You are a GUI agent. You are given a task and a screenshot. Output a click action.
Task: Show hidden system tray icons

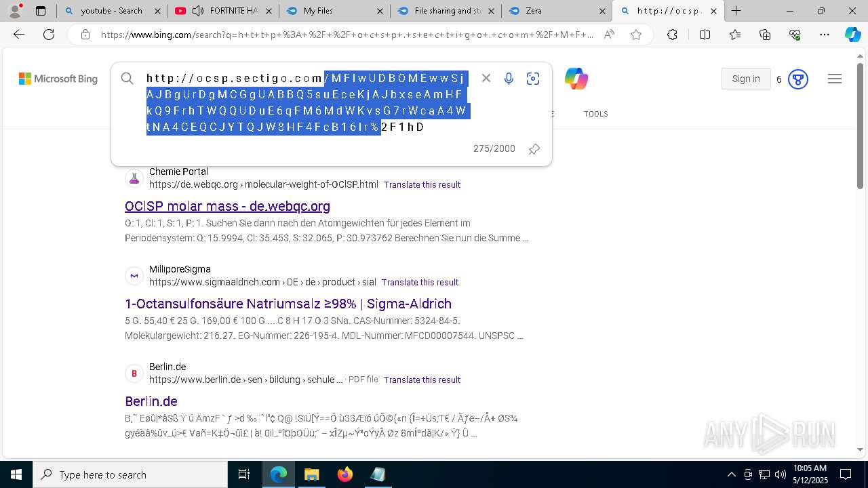731,474
